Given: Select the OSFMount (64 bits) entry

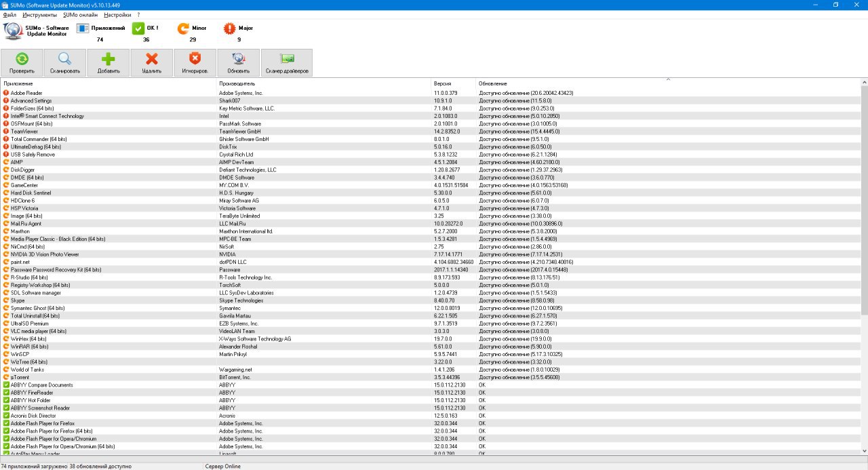Looking at the screenshot, I should [431, 123].
